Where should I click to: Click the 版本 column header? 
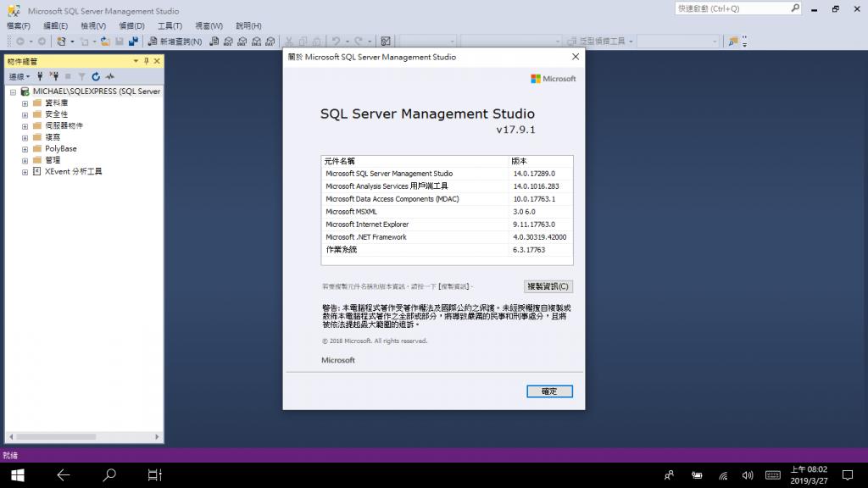tap(541, 161)
